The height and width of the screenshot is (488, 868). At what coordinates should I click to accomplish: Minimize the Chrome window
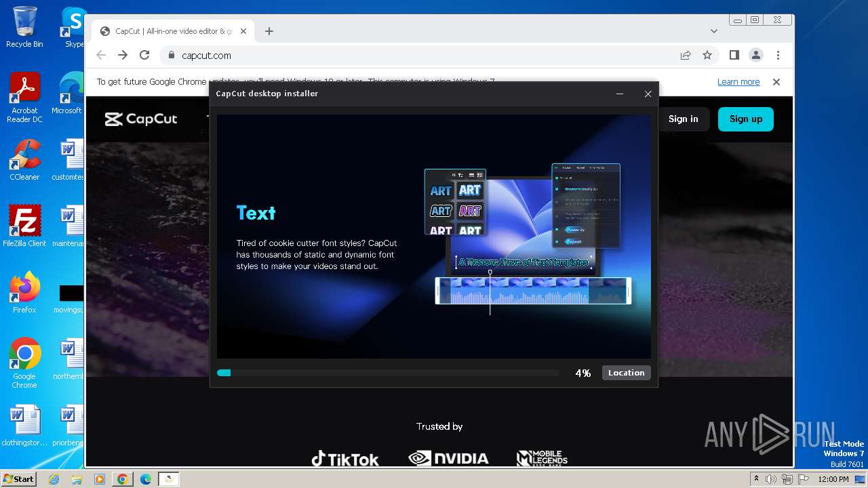click(737, 20)
